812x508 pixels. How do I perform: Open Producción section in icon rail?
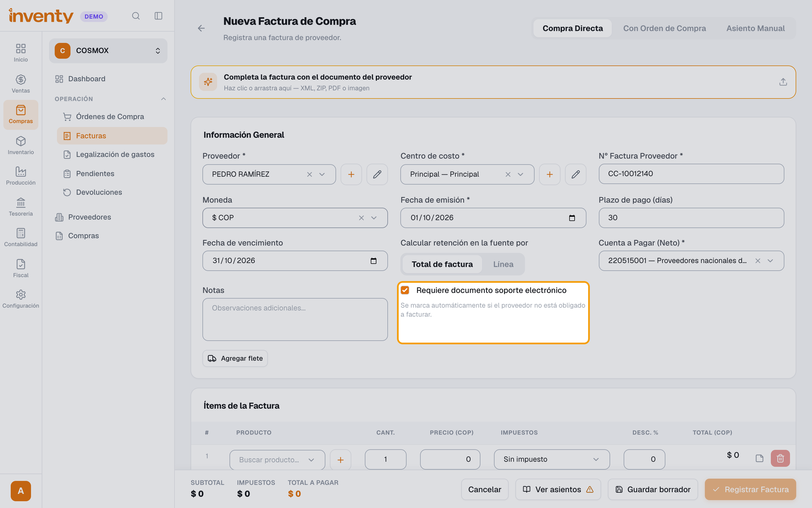click(x=21, y=176)
